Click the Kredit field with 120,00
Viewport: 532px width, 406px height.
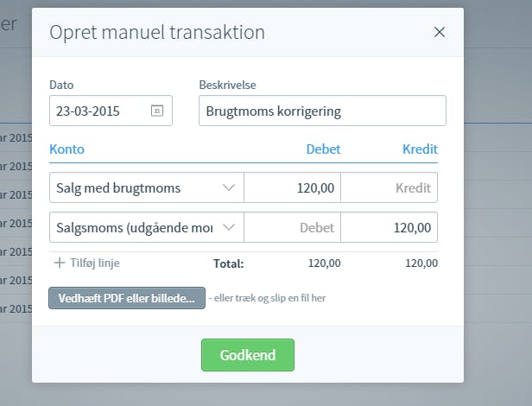point(389,227)
